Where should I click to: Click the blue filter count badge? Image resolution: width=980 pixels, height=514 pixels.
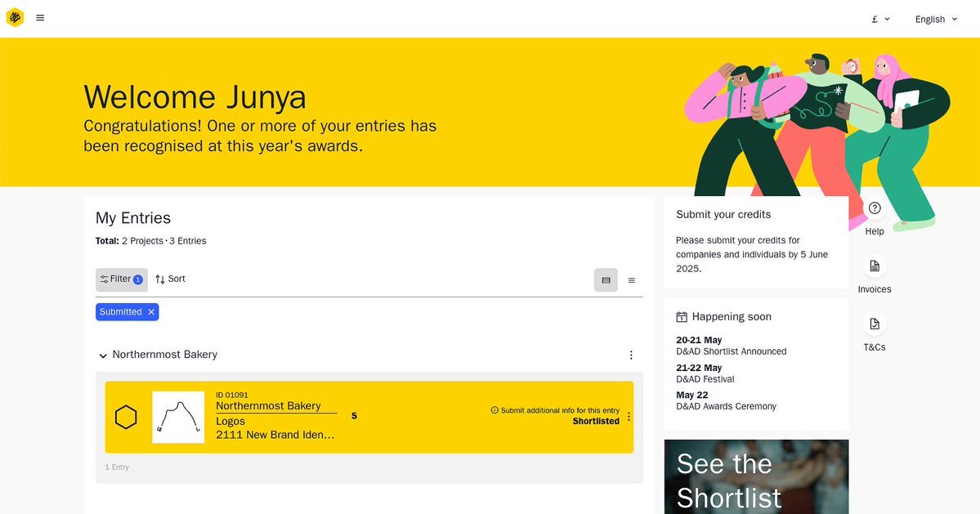(x=138, y=279)
